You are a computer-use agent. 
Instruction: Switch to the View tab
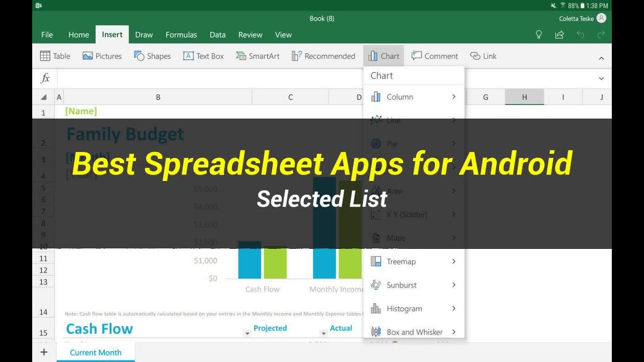(283, 35)
